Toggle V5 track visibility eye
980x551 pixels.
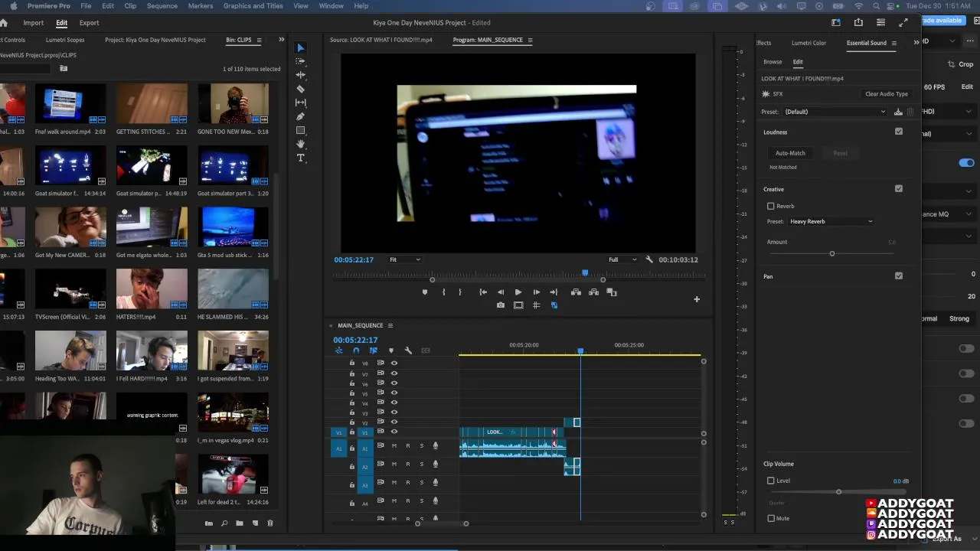[x=394, y=393]
